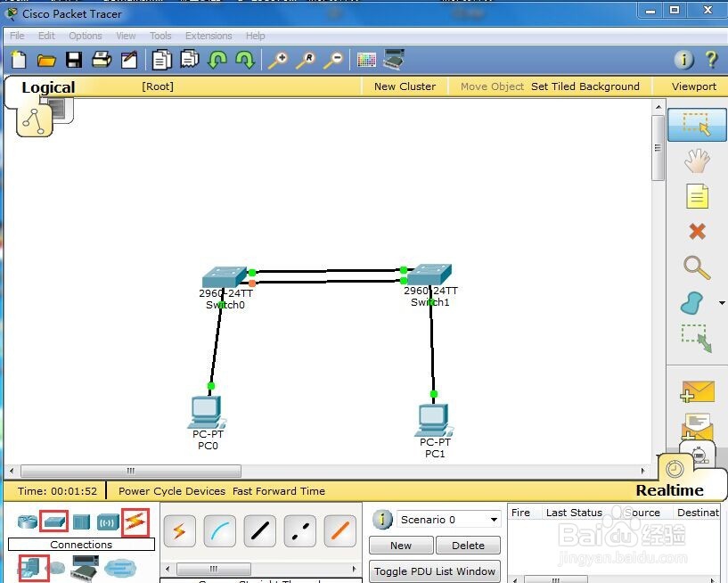728x583 pixels.
Task: Click the Delete scenario button
Action: [468, 546]
